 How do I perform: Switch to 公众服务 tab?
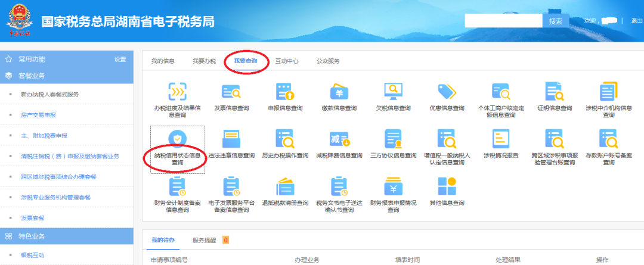(328, 61)
